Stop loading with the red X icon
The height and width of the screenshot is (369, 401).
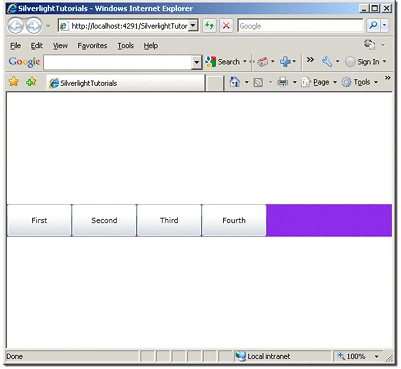226,26
